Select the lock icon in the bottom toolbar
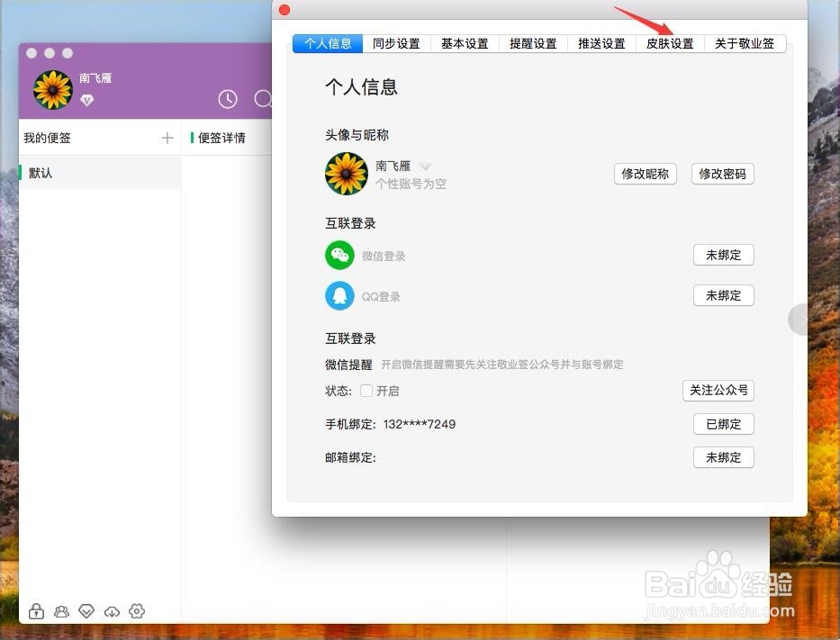Screen dimensions: 840x640 [36, 611]
